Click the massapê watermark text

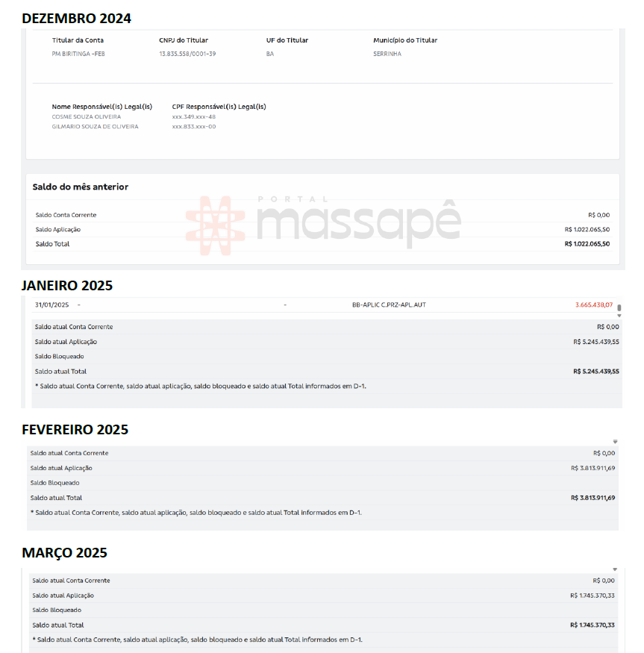[357, 223]
